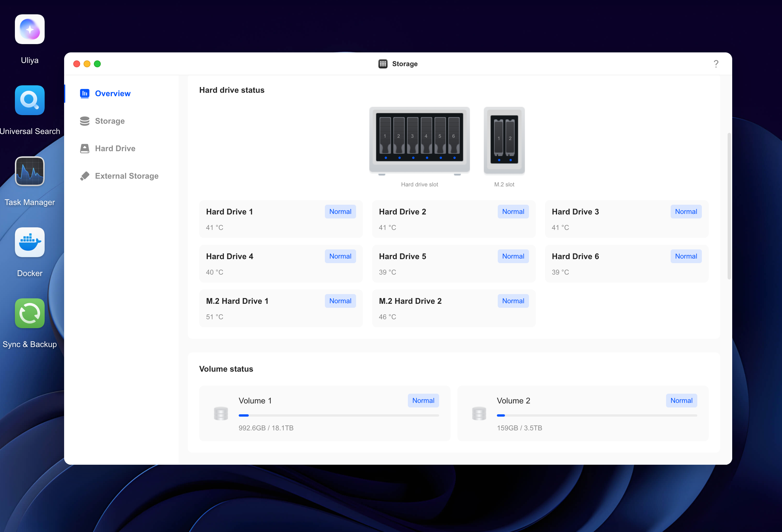
Task: Click the Volume 1 usage progress bar
Action: (x=339, y=415)
